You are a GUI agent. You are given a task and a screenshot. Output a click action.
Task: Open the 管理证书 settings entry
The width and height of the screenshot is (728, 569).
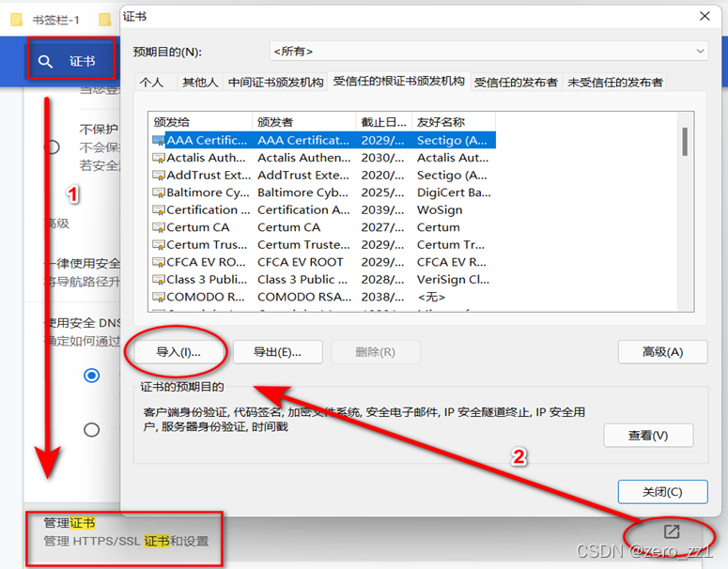click(x=125, y=531)
